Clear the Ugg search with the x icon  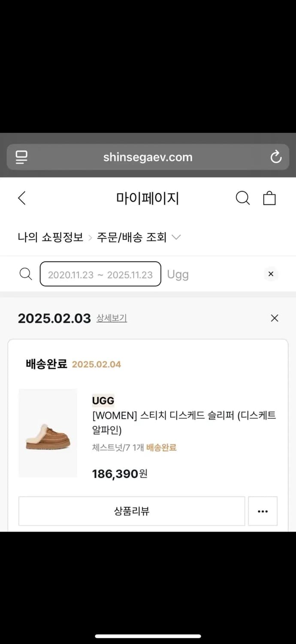(x=271, y=274)
